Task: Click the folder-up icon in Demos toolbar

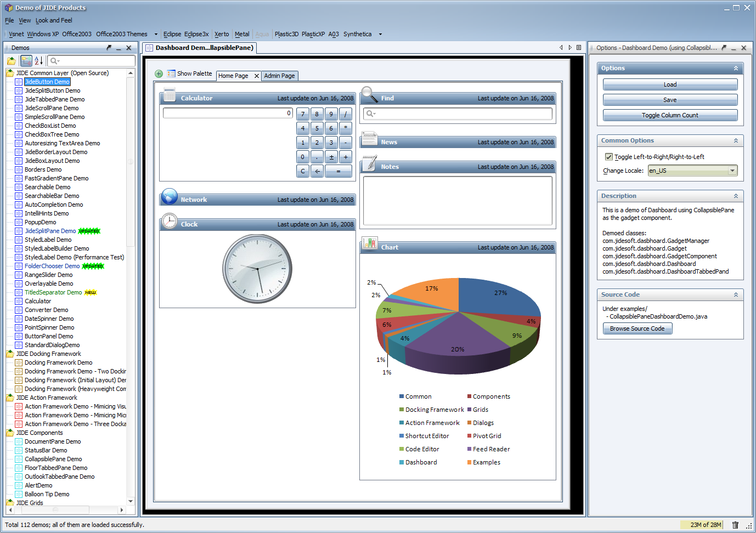Action: [x=12, y=61]
